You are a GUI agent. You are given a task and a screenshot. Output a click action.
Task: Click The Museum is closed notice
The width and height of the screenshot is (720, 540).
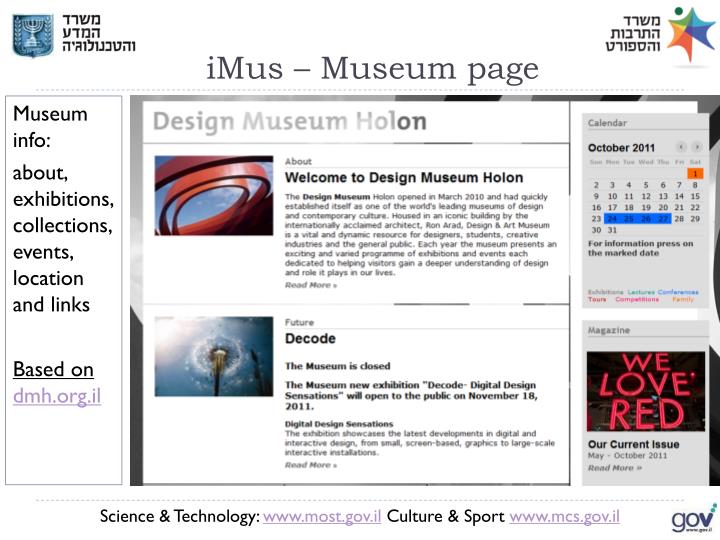338,366
